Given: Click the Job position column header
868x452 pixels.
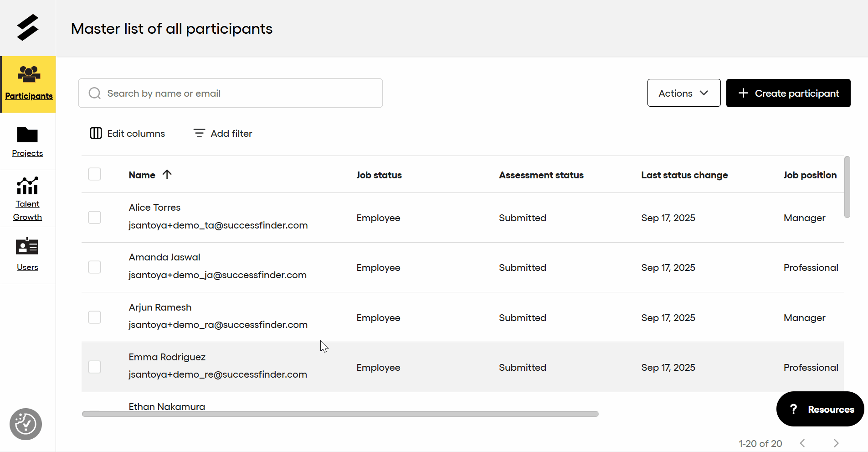Looking at the screenshot, I should point(810,175).
